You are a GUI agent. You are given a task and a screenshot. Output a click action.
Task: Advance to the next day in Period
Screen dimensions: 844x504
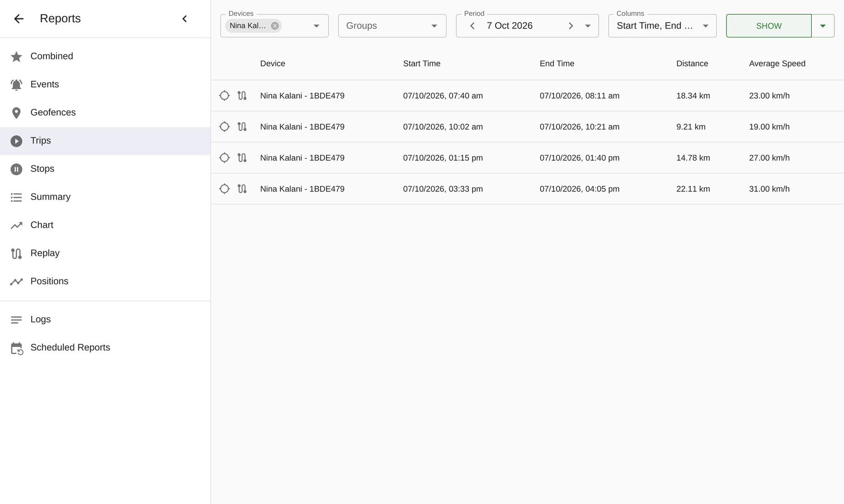click(571, 26)
